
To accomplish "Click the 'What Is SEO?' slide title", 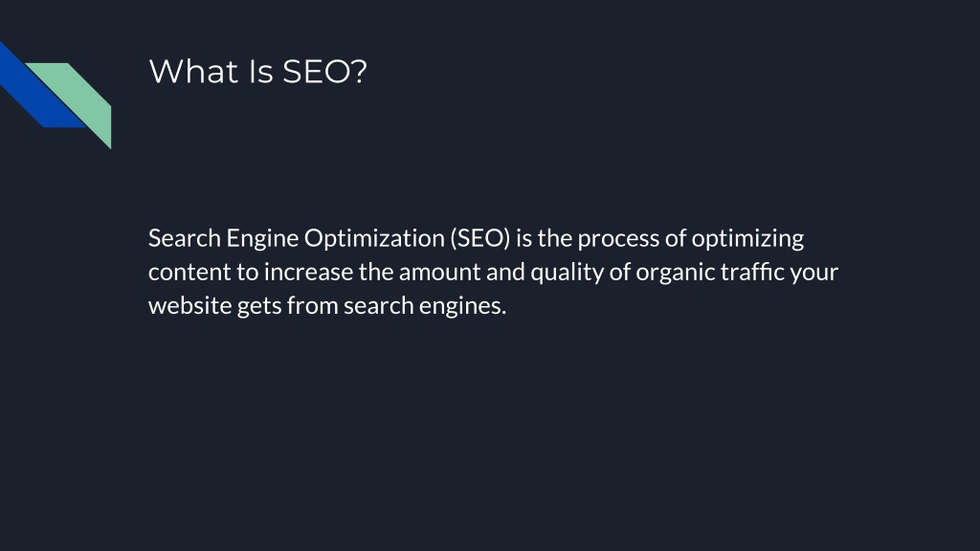I will click(257, 71).
